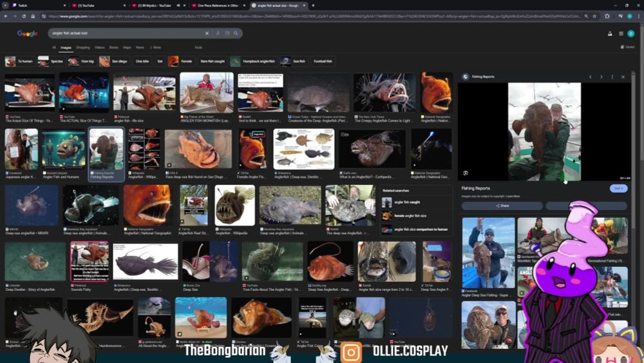Open the large fisherman image preview
Image resolution: width=644 pixels, height=363 pixels.
point(544,132)
